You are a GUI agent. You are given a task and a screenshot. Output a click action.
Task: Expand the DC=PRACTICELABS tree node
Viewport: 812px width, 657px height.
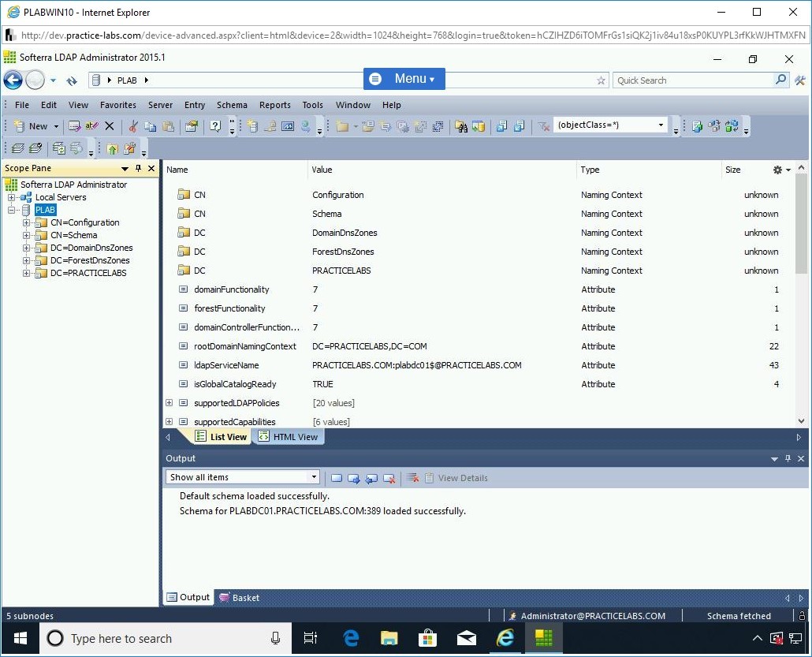26,273
